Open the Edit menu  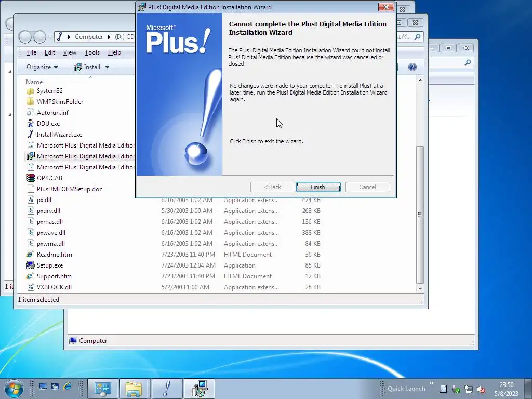[49, 52]
